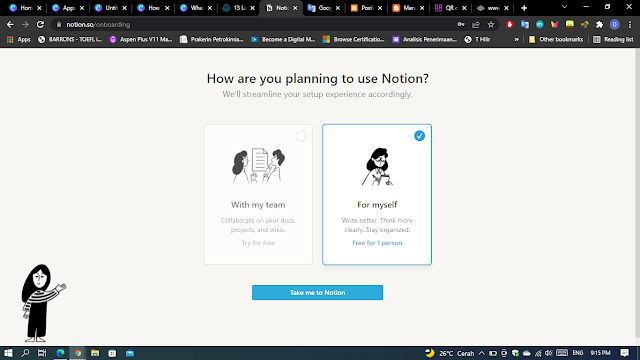Open the Reading list
Image resolution: width=640 pixels, height=360 pixels.
click(x=613, y=39)
